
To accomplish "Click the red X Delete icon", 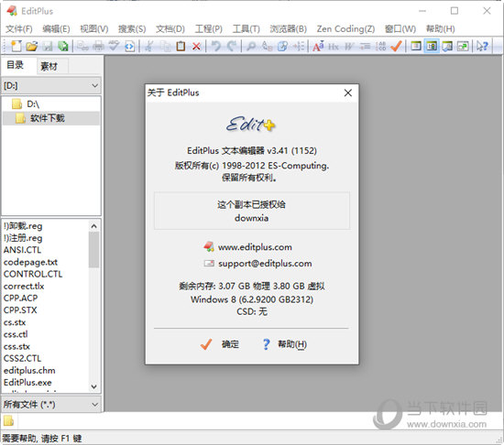I will point(196,46).
